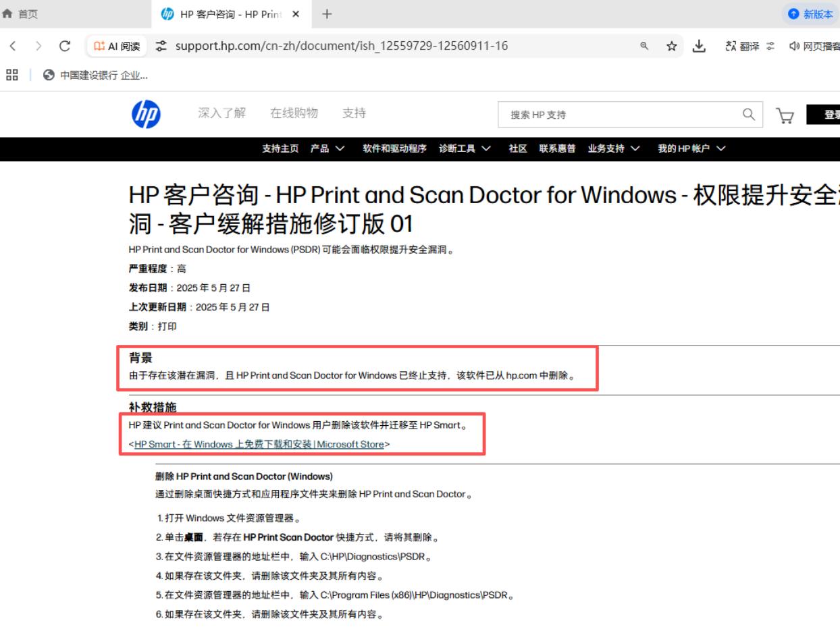Image resolution: width=840 pixels, height=631 pixels.
Task: Click the magnifier in the HP support search box
Action: pos(748,115)
